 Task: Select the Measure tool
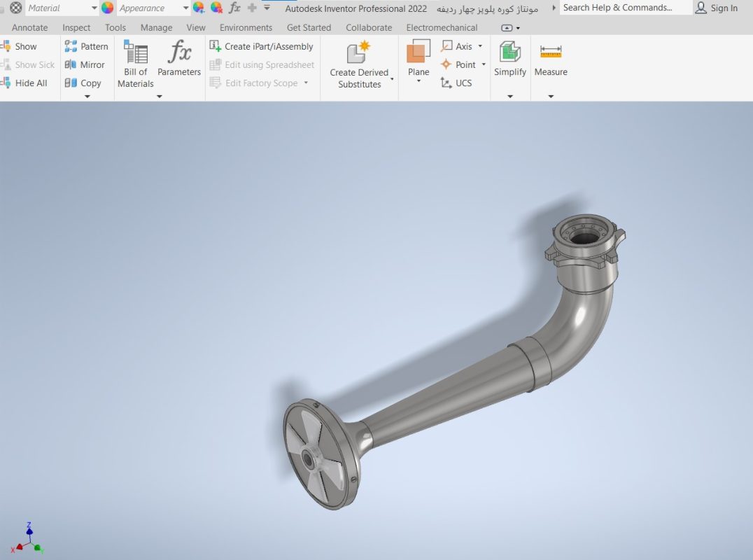[x=551, y=59]
